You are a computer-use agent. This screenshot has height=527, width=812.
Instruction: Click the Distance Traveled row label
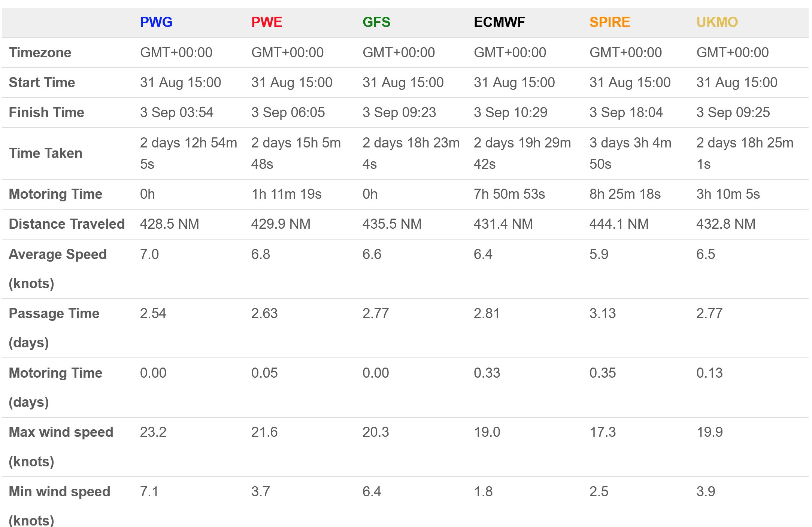point(67,224)
